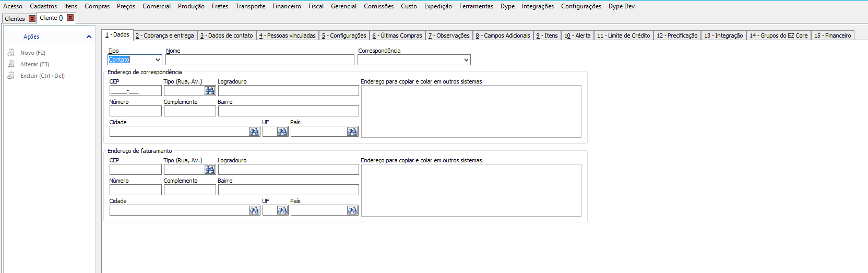This screenshot has width=868, height=273.
Task: Open UF lookup binoculars in faturamento address
Action: (x=282, y=210)
